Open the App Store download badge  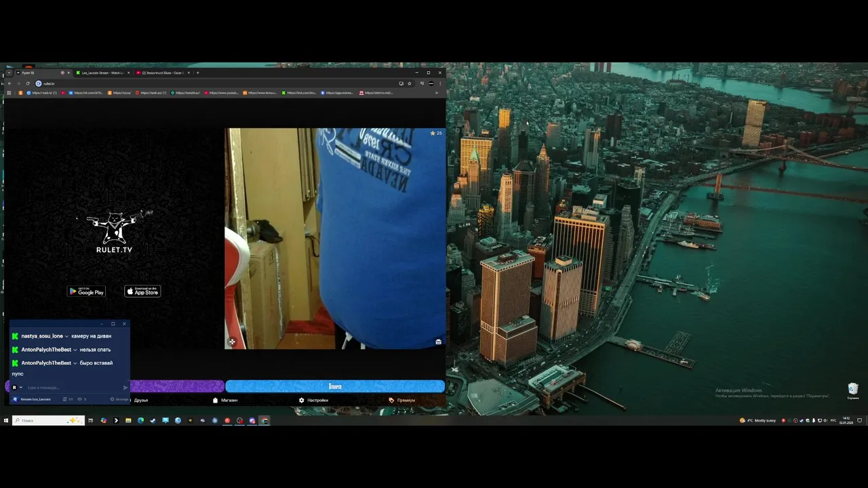(x=142, y=291)
